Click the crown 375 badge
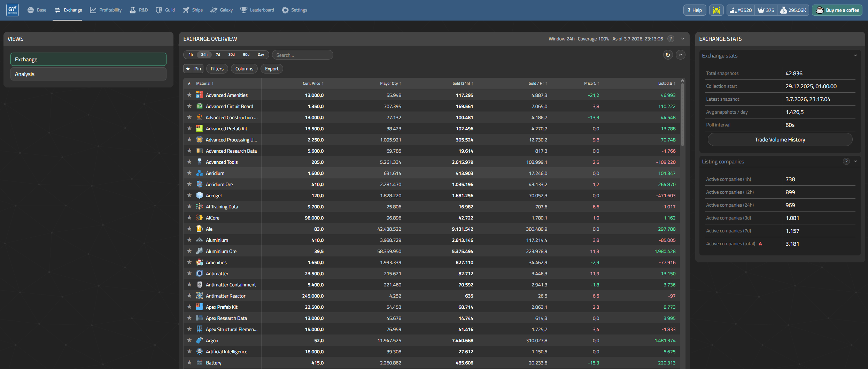 pyautogui.click(x=766, y=10)
